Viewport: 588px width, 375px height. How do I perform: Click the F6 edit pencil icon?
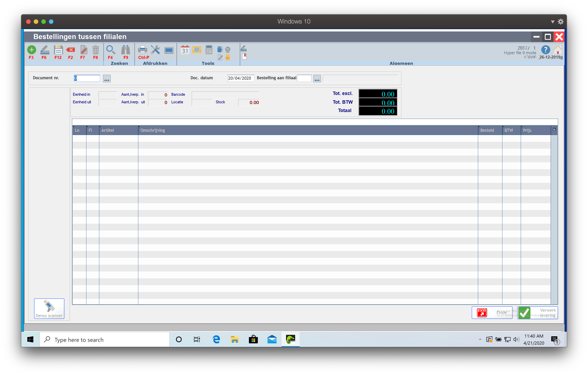tap(45, 50)
